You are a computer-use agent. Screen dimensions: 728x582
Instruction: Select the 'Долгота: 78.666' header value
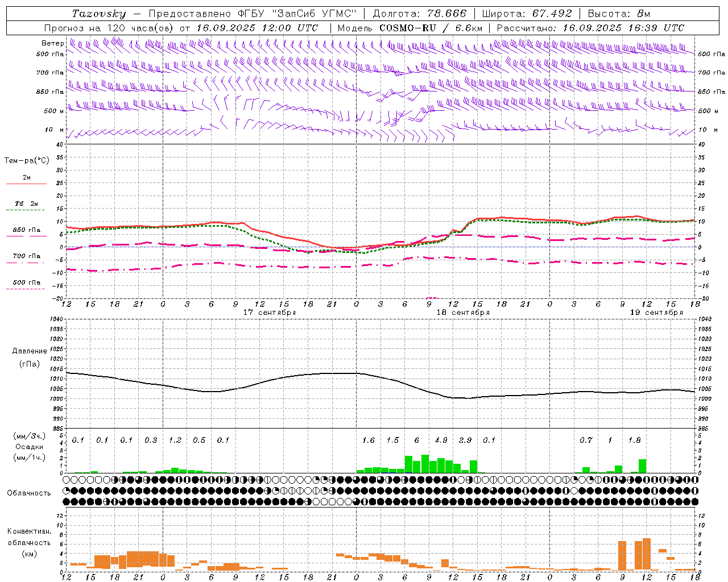[420, 14]
